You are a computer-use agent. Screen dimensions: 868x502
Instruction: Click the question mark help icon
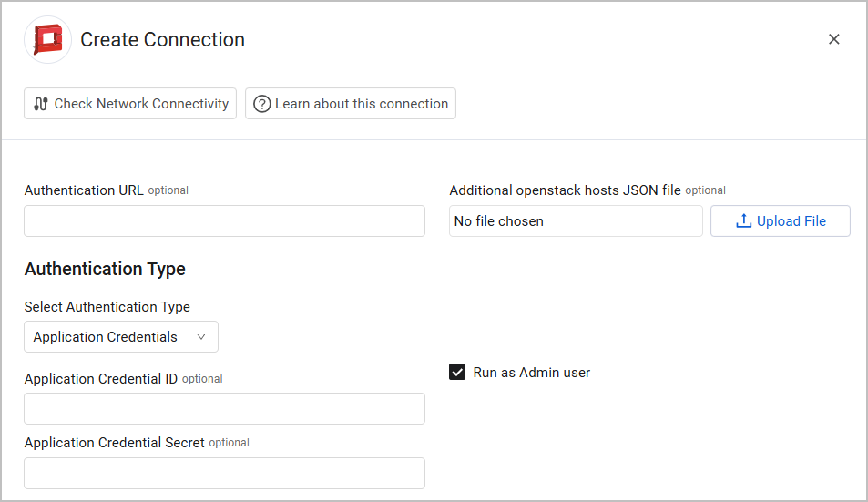261,104
